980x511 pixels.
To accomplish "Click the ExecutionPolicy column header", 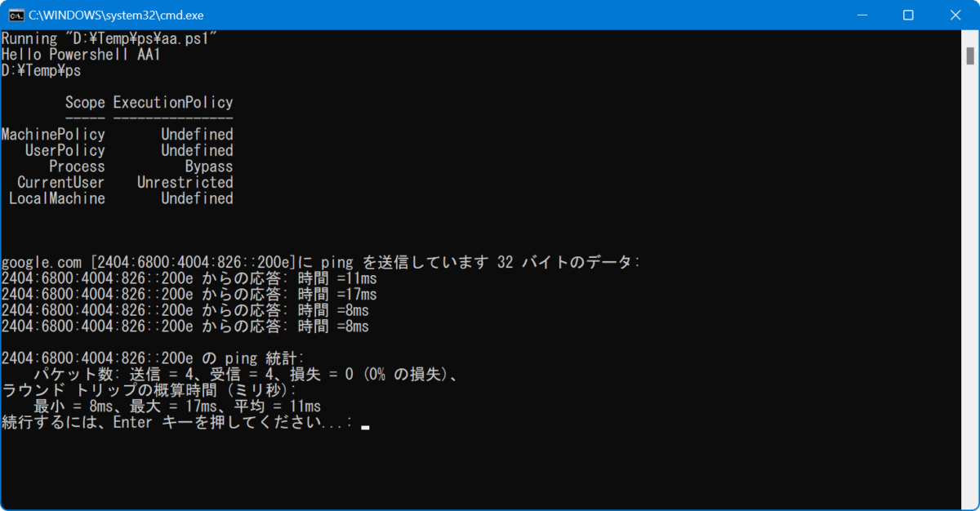I will click(173, 103).
